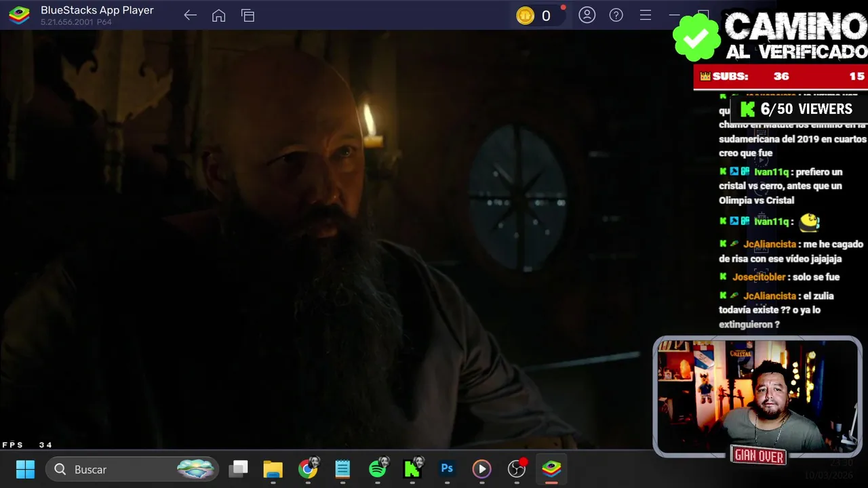Open the BlueStacks hamburger menu
Image resolution: width=868 pixels, height=488 pixels.
click(x=646, y=15)
